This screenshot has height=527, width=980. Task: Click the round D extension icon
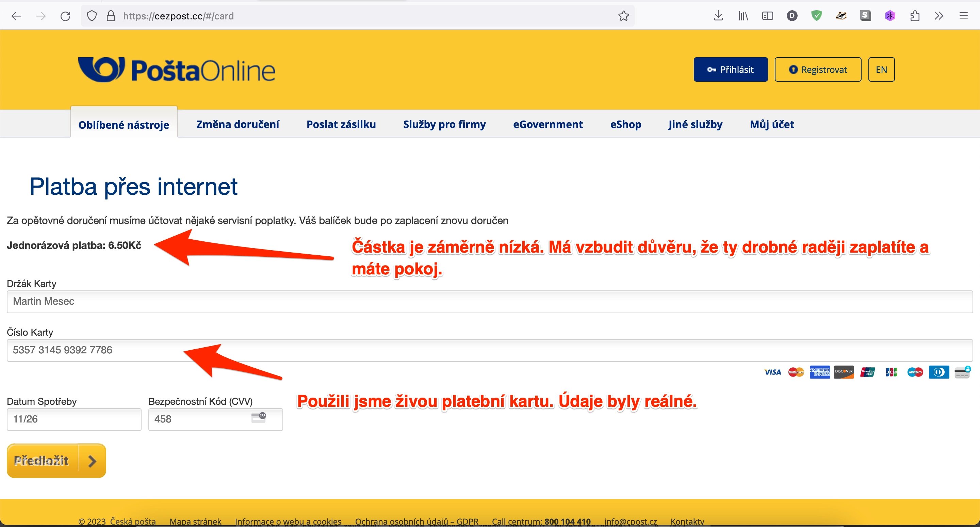click(792, 16)
